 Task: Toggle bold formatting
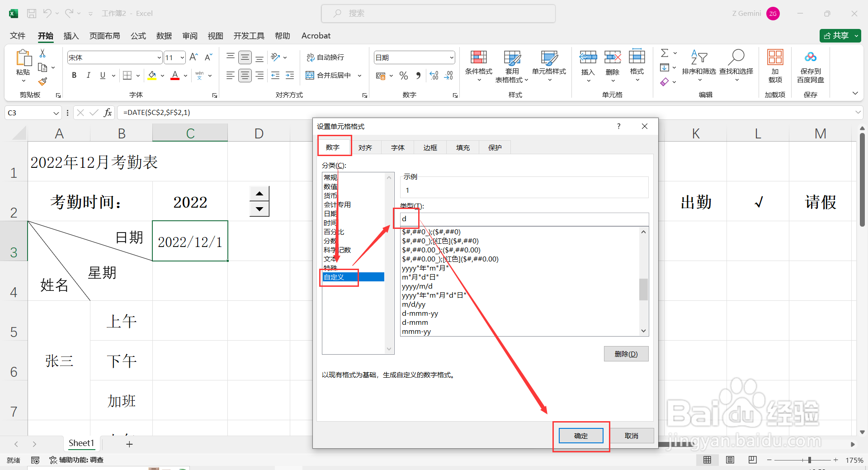pyautogui.click(x=74, y=75)
